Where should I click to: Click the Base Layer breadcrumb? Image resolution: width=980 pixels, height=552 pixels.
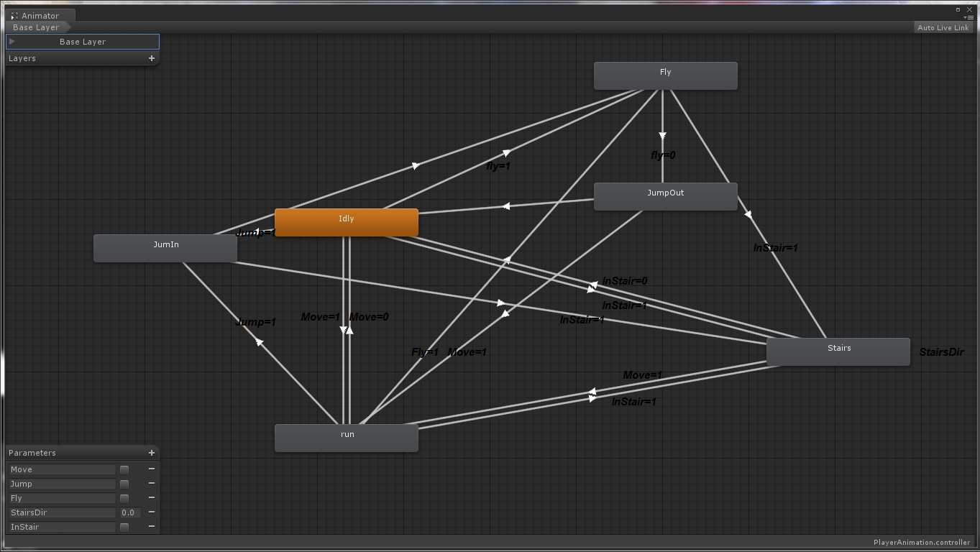pos(36,27)
